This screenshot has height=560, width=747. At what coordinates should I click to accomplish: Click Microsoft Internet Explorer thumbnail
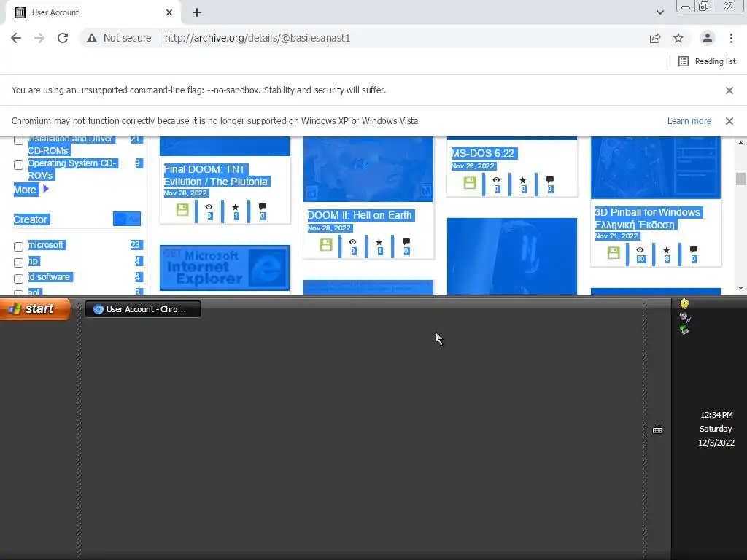[225, 268]
